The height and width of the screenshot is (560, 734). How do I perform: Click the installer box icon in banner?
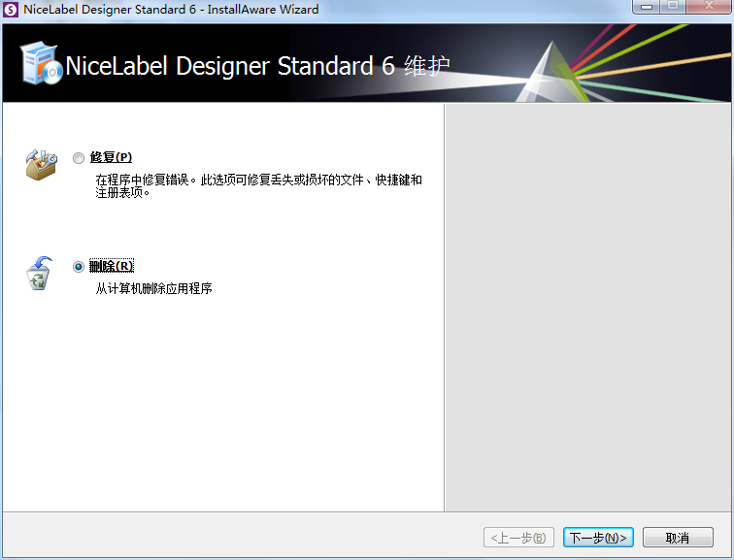coord(41,63)
